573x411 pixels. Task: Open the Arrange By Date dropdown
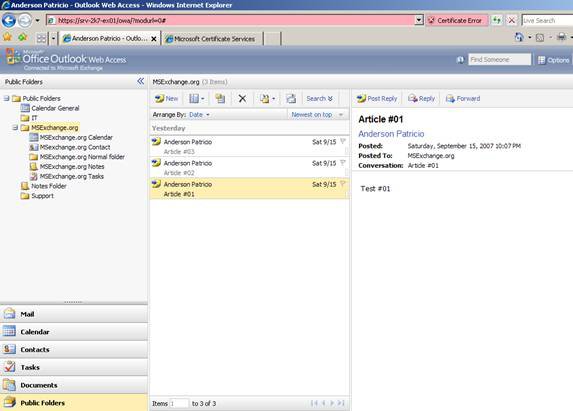point(200,115)
